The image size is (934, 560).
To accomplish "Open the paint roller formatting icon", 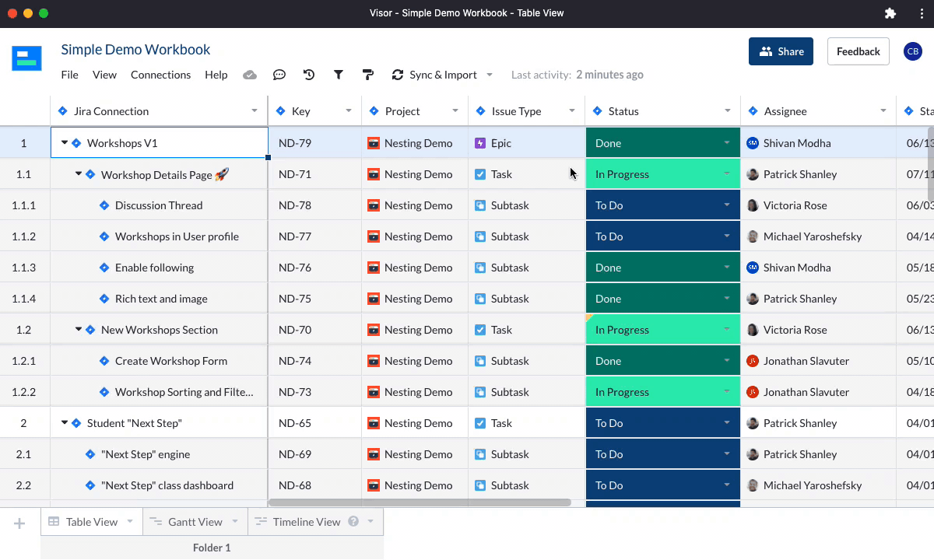I will click(368, 75).
